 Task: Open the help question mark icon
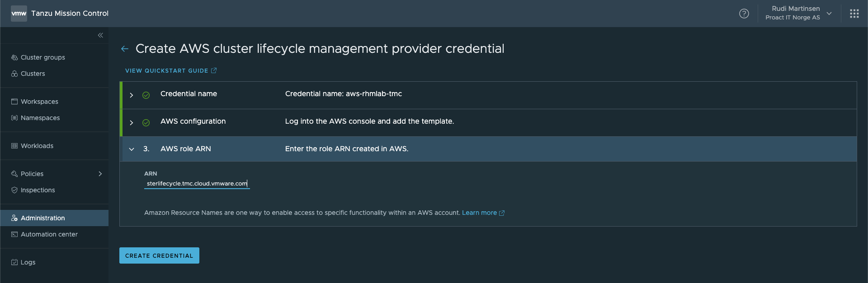(744, 14)
